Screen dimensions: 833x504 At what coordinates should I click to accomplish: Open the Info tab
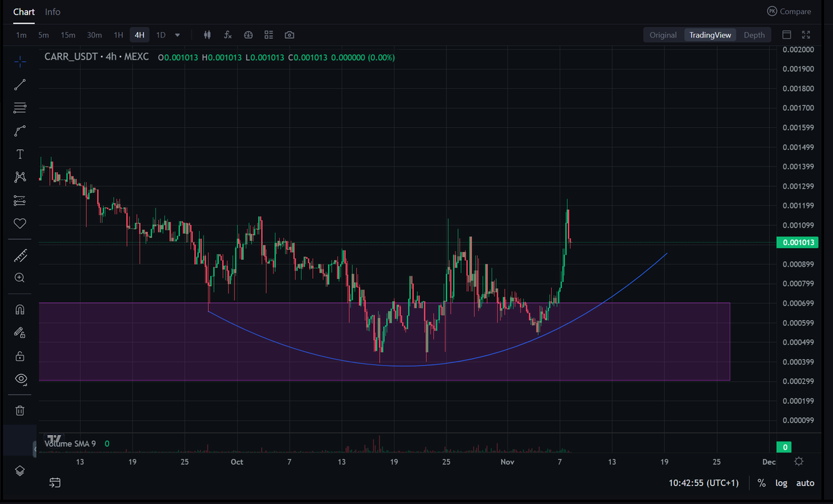53,12
